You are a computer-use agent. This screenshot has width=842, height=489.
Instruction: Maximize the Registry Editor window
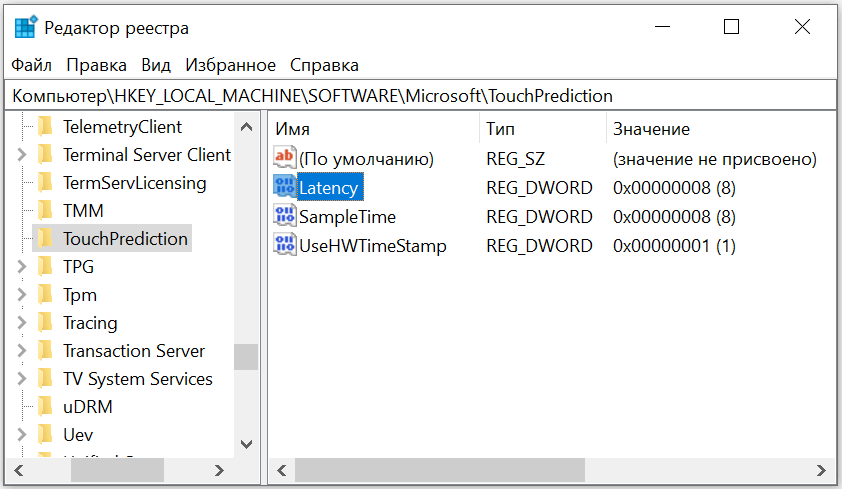pyautogui.click(x=731, y=26)
